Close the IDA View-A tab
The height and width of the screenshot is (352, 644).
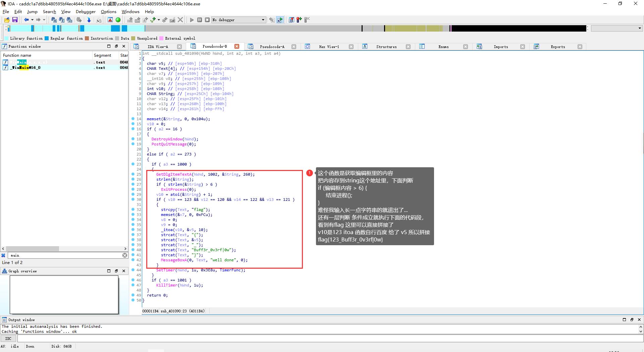point(179,47)
